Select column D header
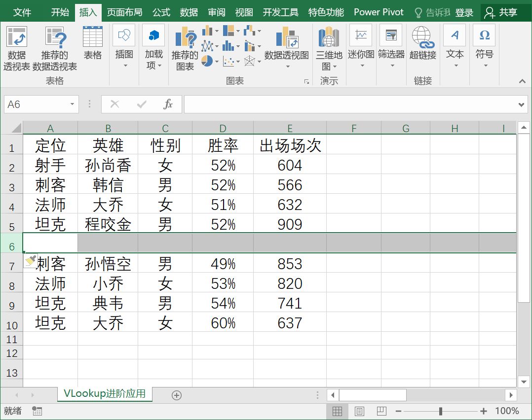This screenshot has width=532, height=420. point(223,129)
